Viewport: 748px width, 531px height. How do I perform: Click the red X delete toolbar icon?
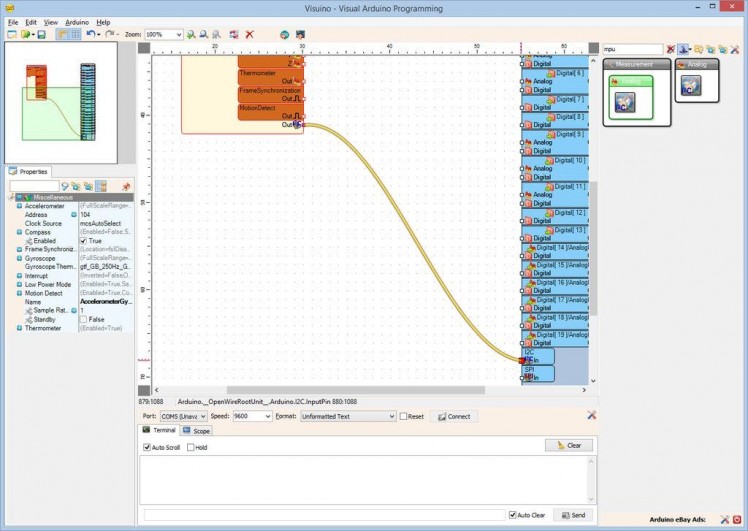coord(249,34)
